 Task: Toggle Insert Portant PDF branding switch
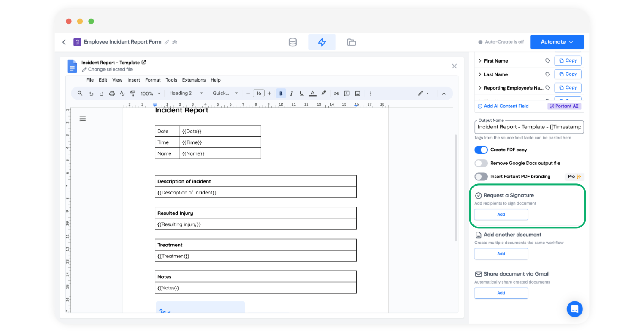(481, 177)
